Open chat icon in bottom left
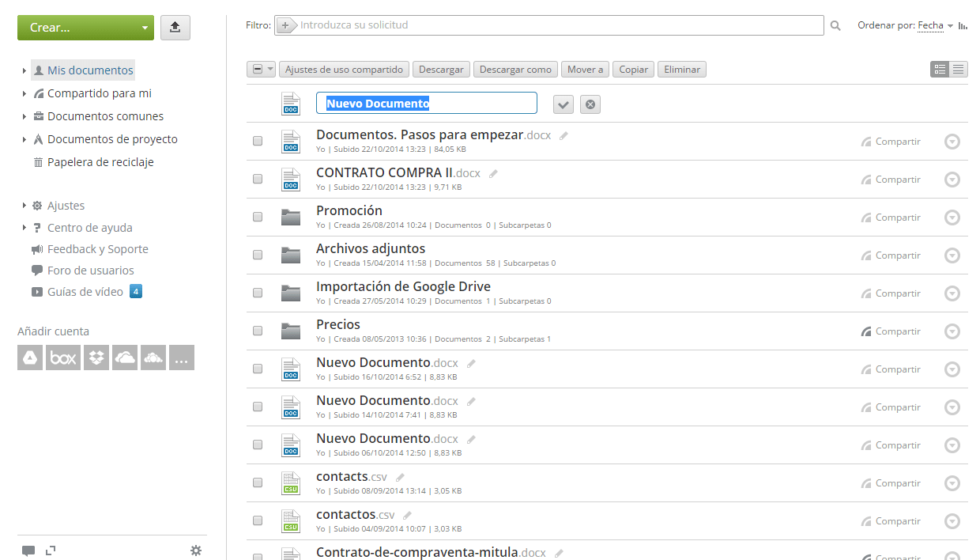980x560 pixels. (28, 551)
